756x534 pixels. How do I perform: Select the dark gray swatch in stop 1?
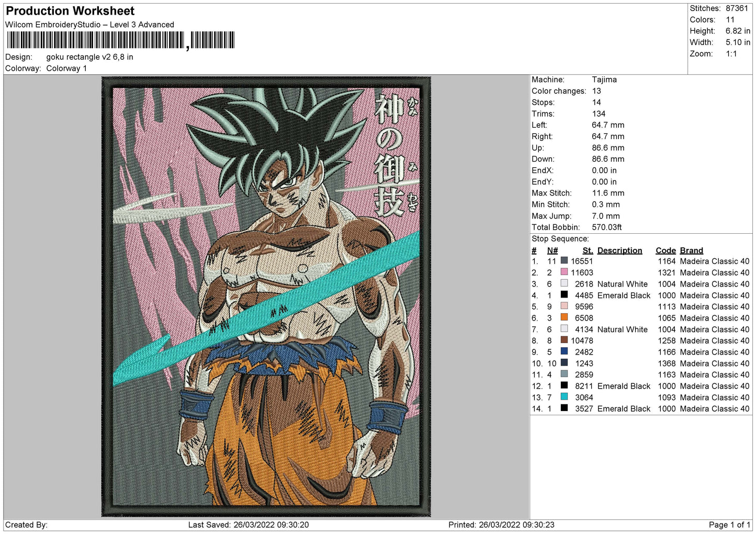[564, 260]
